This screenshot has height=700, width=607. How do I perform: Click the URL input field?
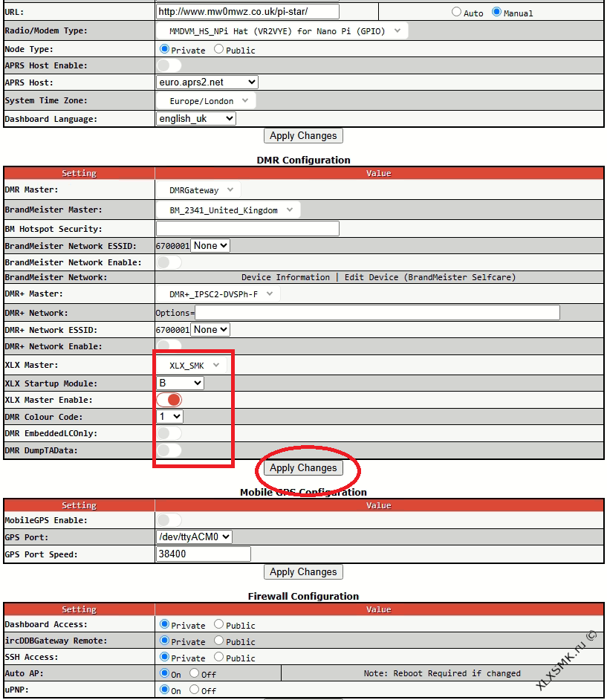click(247, 12)
